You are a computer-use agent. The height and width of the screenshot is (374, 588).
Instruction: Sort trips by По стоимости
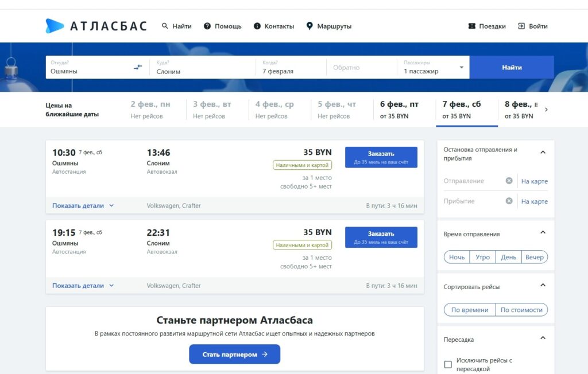pos(521,310)
